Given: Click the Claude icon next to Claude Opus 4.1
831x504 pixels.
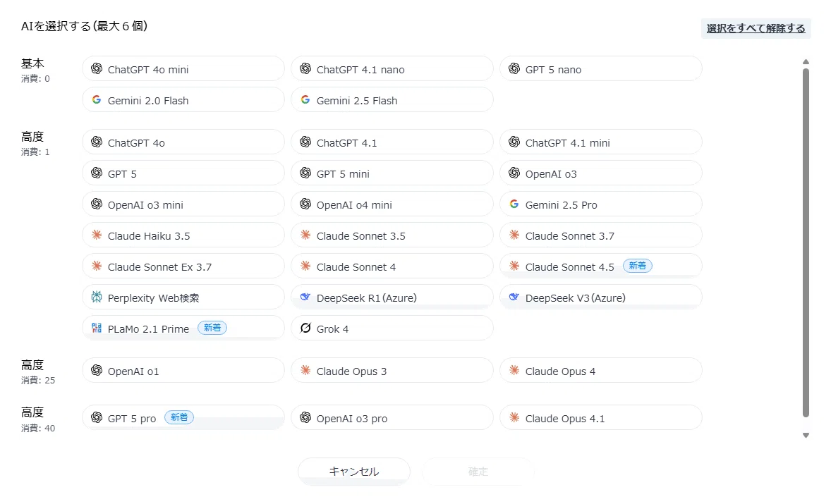Looking at the screenshot, I should point(514,418).
